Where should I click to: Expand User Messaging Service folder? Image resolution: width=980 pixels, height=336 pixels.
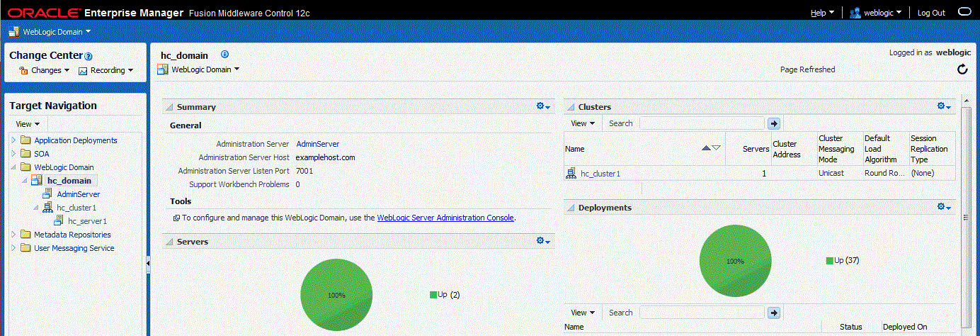[x=13, y=248]
